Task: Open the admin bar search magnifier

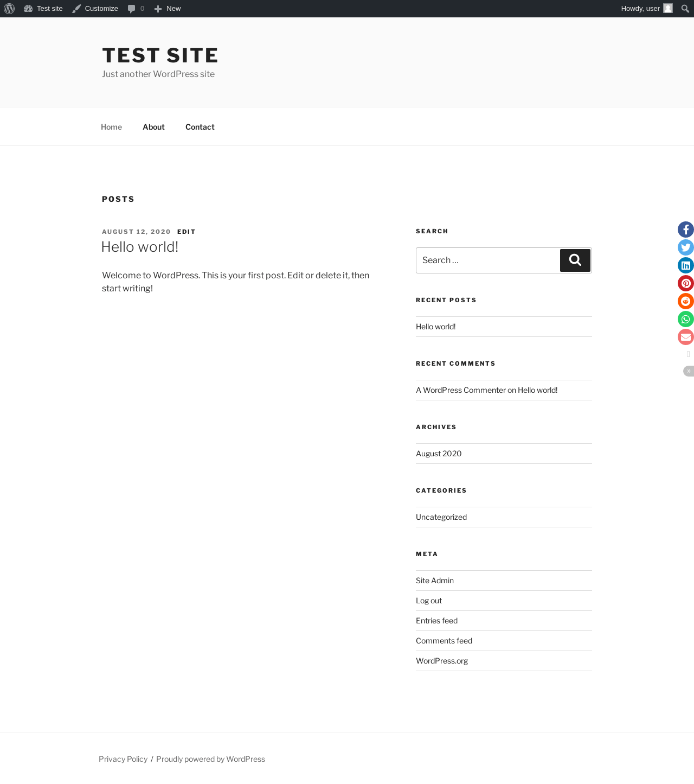Action: [685, 9]
